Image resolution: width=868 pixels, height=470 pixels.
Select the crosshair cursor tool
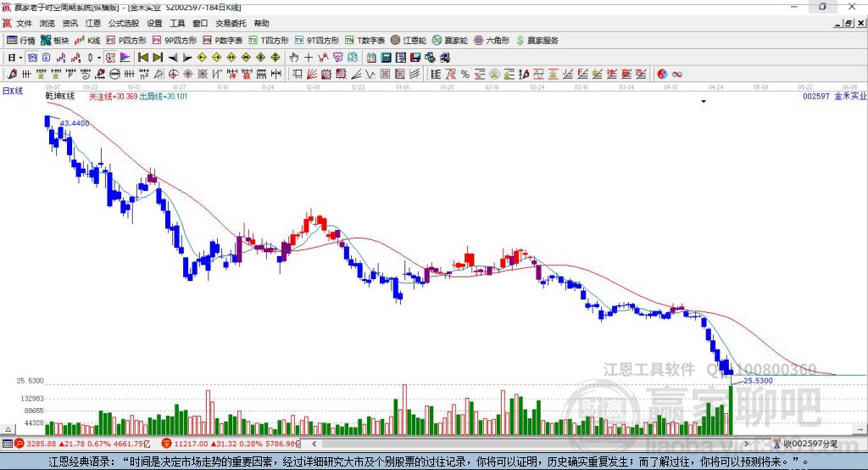[309, 58]
